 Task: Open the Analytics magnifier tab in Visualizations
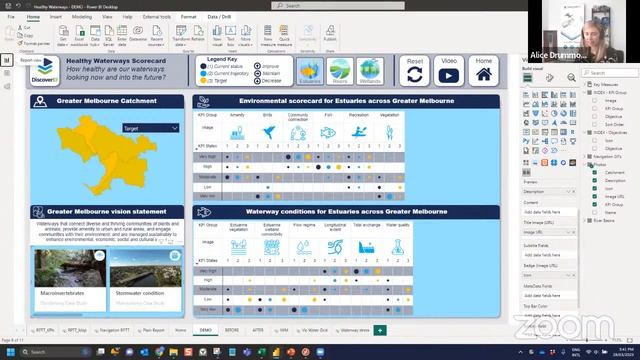coord(571,78)
